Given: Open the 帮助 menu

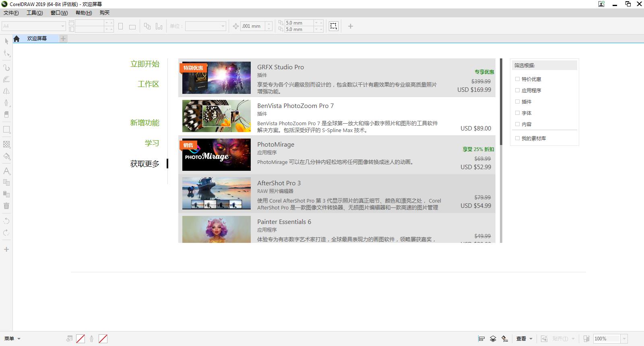Looking at the screenshot, I should point(83,13).
